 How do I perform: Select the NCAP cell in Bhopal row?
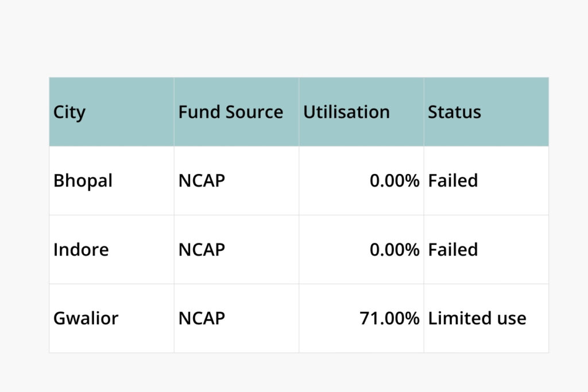[x=202, y=181]
